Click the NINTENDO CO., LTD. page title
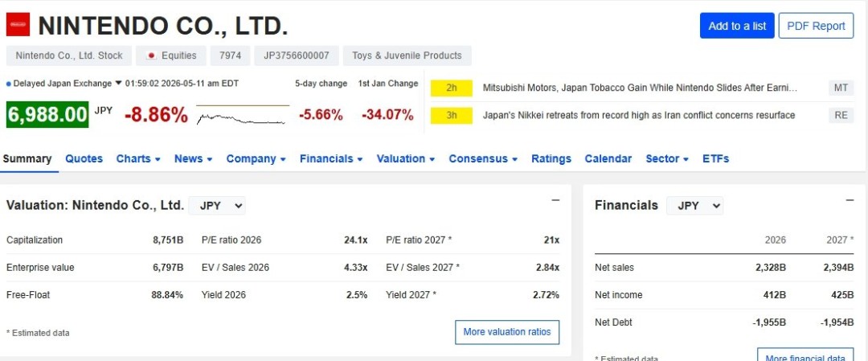Screen dimensions: 868x361 [163, 26]
